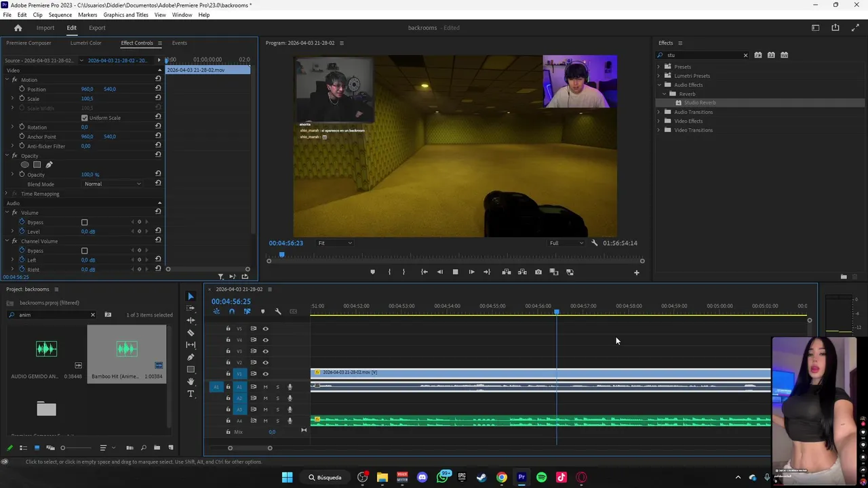The image size is (868, 488).
Task: Open the Sequence menu
Action: [60, 15]
